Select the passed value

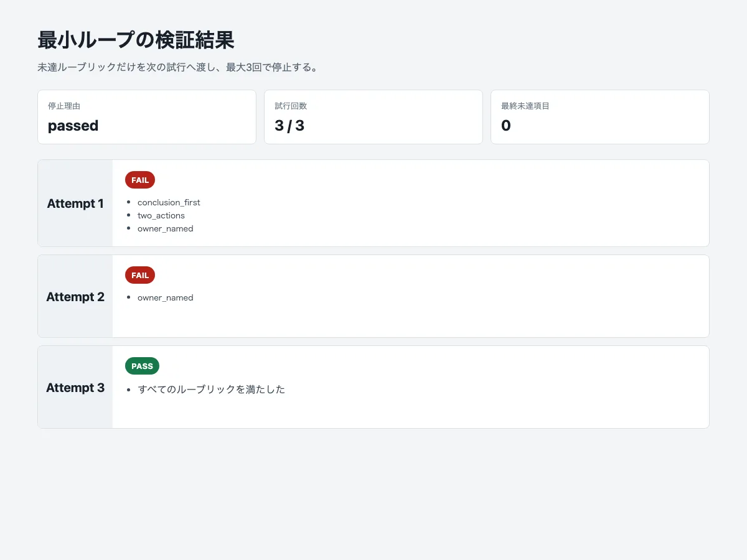[x=73, y=126]
